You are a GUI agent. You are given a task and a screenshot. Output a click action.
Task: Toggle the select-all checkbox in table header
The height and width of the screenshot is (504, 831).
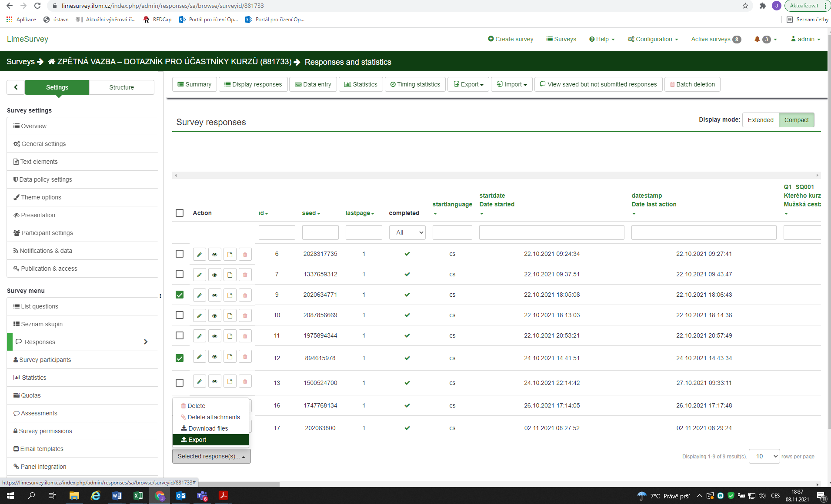180,213
